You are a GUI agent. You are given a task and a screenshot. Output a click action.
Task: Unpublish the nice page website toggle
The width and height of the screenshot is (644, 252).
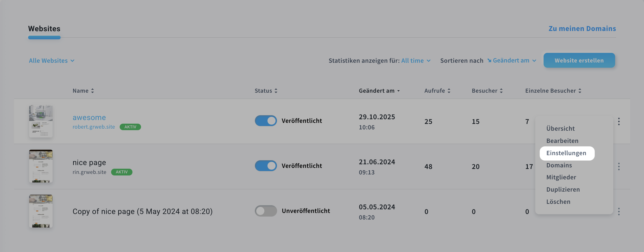pos(266,166)
